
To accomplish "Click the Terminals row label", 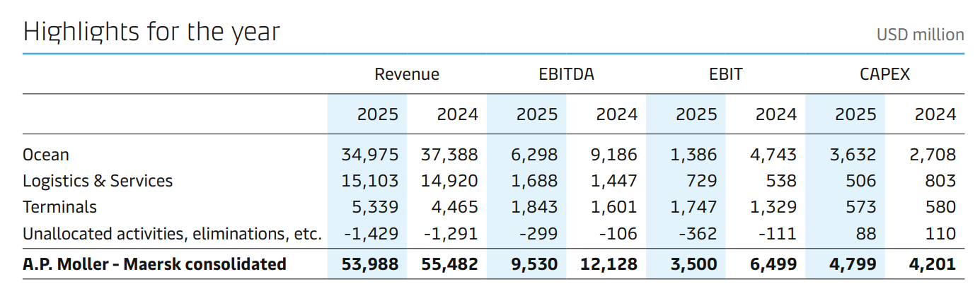I will (60, 208).
